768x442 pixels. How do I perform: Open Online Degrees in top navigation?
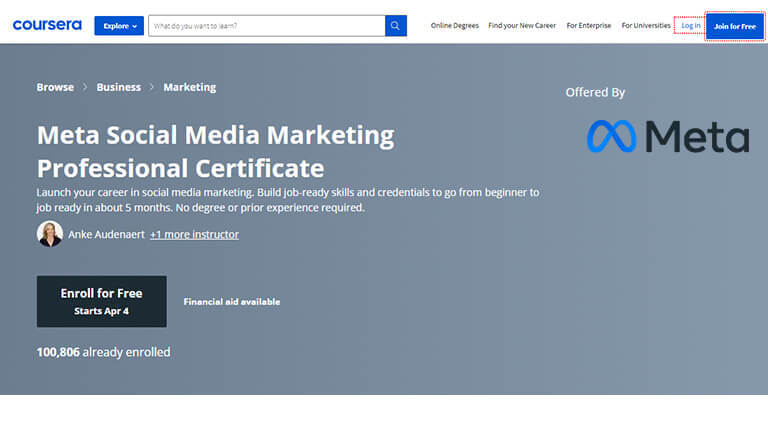pos(455,25)
